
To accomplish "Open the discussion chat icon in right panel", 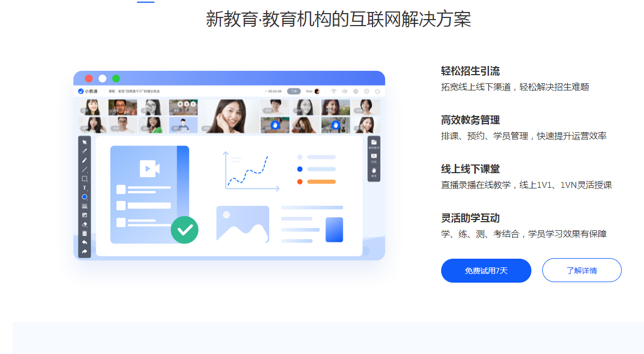I will click(x=374, y=157).
